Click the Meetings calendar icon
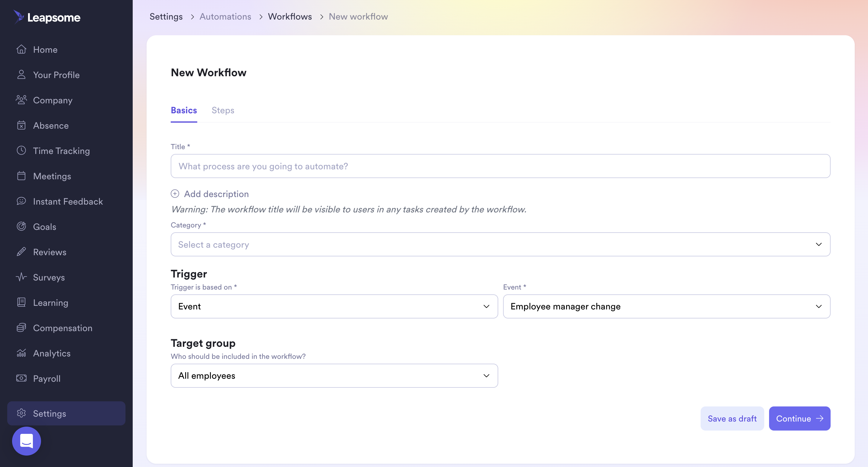Viewport: 868px width, 467px height. pos(21,176)
